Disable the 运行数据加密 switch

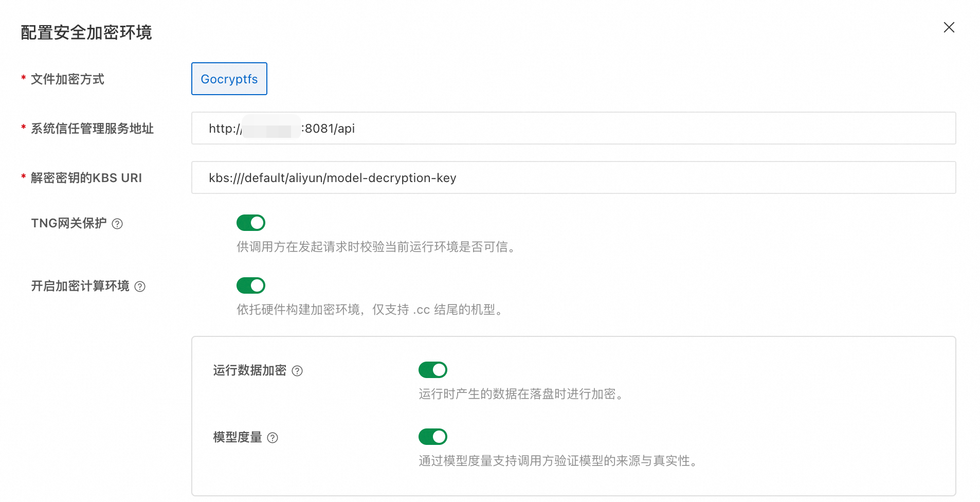tap(433, 370)
